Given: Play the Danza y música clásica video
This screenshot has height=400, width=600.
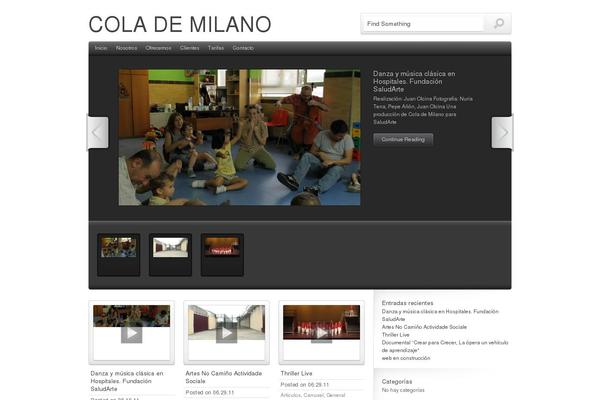Looking at the screenshot, I should coord(132,333).
